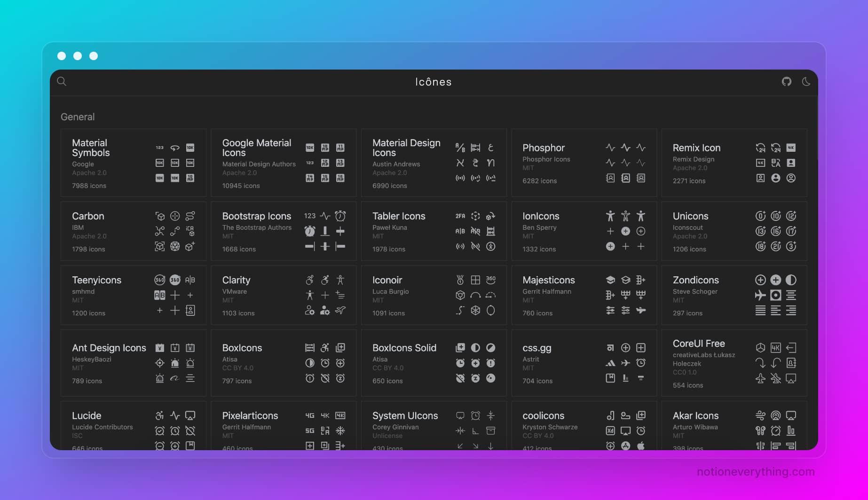Open the Phosphor icon set
This screenshot has width=868, height=500.
[543, 148]
